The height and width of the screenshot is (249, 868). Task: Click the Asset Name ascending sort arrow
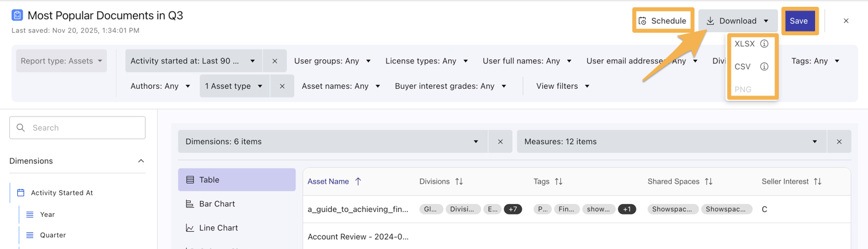click(x=358, y=182)
